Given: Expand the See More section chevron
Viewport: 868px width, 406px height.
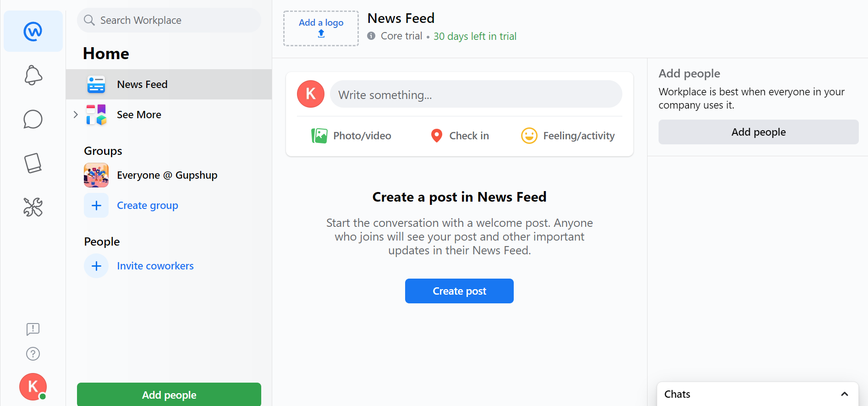Looking at the screenshot, I should [x=76, y=115].
